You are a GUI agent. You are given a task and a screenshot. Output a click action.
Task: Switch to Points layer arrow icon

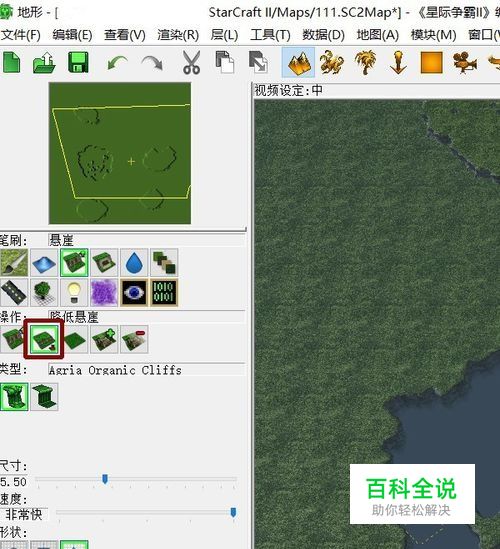[x=398, y=62]
